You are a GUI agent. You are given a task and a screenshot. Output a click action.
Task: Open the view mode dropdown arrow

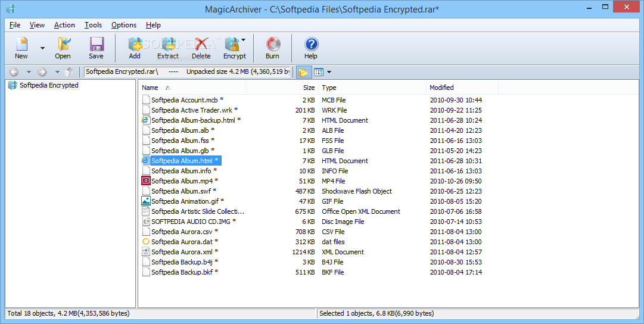click(329, 72)
